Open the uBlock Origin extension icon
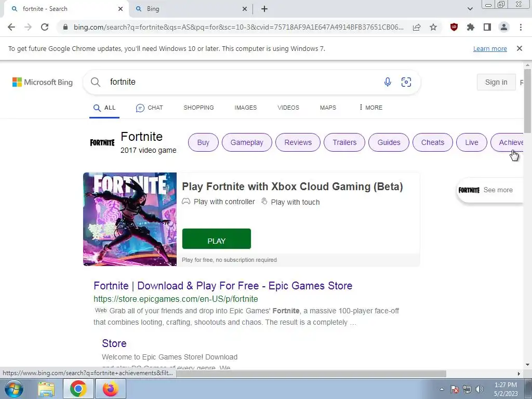Viewport: 532px width, 399px height. click(x=454, y=27)
